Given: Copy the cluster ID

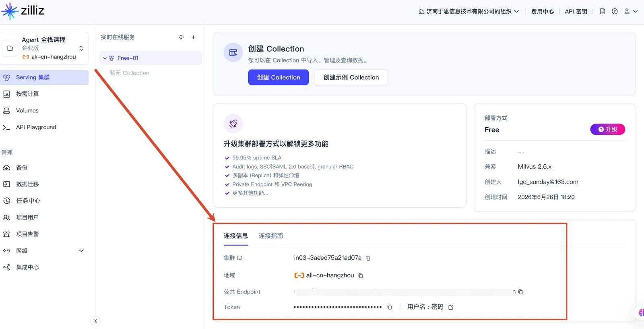Looking at the screenshot, I should 368,258.
